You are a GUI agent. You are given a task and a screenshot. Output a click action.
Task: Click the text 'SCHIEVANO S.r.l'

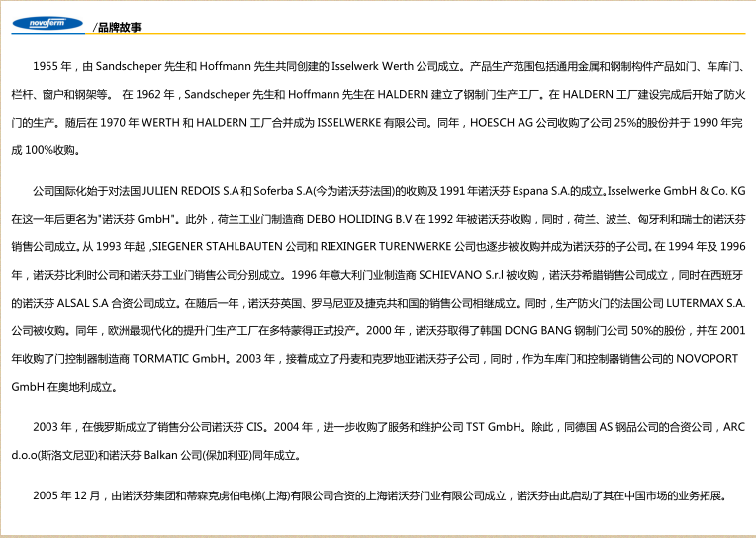pos(461,275)
